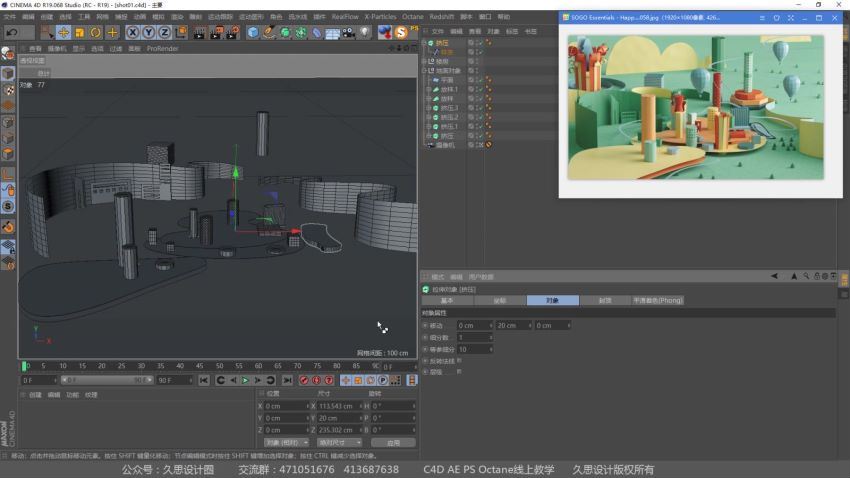Add a Light object
The height and width of the screenshot is (478, 850).
(365, 33)
